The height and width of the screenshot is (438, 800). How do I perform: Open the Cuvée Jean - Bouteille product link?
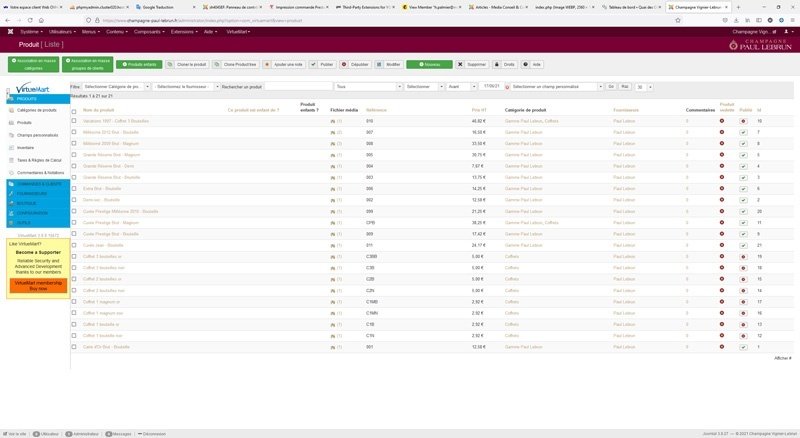point(103,244)
